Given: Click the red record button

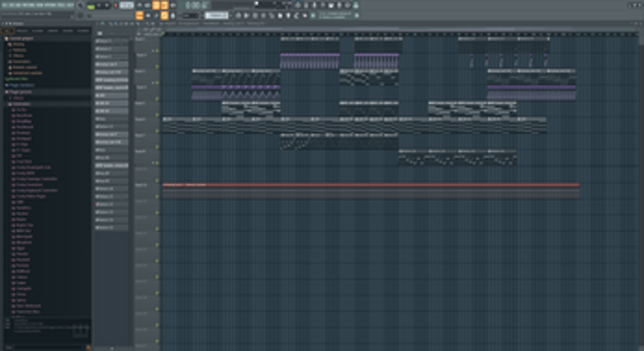Looking at the screenshot, I should [116, 6].
